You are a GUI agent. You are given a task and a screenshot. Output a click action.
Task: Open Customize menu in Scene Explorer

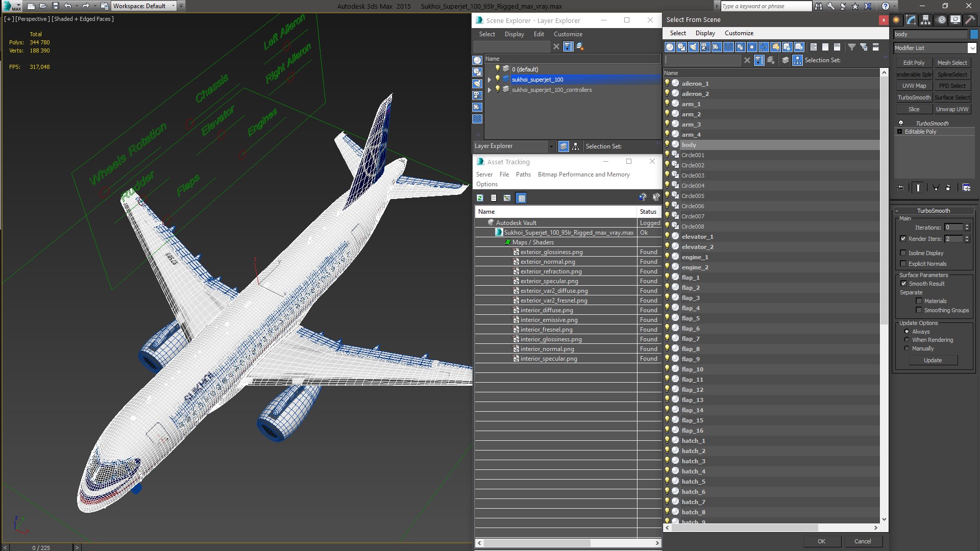(568, 34)
